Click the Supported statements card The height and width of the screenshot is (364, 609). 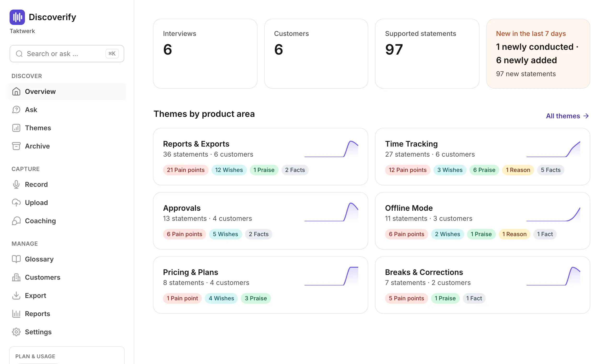(x=427, y=54)
